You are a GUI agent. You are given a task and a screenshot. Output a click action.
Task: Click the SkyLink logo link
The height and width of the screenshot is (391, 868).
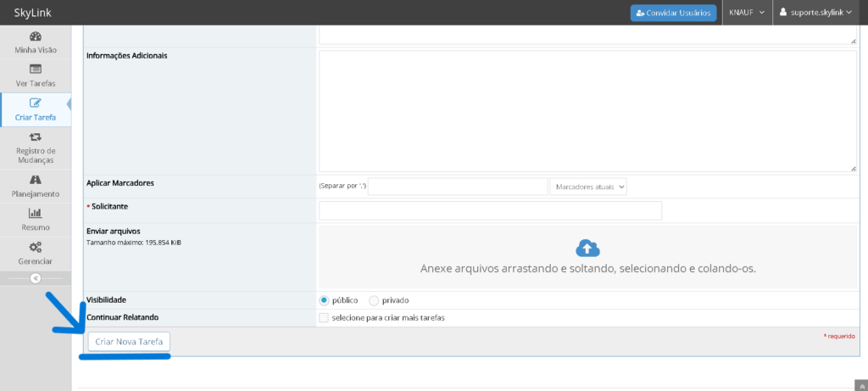coord(33,13)
